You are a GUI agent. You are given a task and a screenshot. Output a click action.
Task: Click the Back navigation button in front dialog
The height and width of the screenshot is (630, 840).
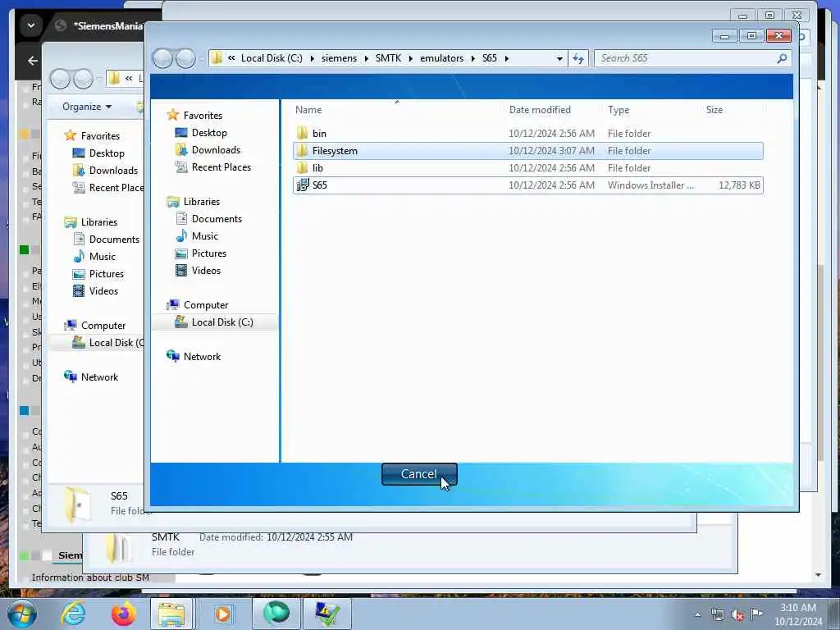pyautogui.click(x=163, y=58)
